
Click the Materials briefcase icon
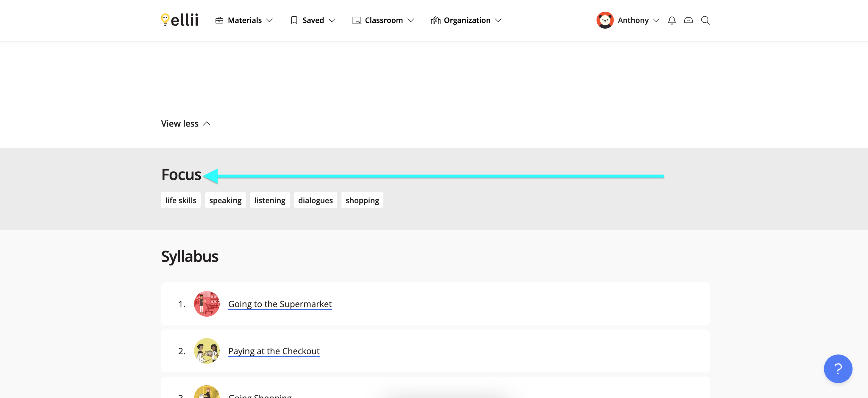[219, 20]
